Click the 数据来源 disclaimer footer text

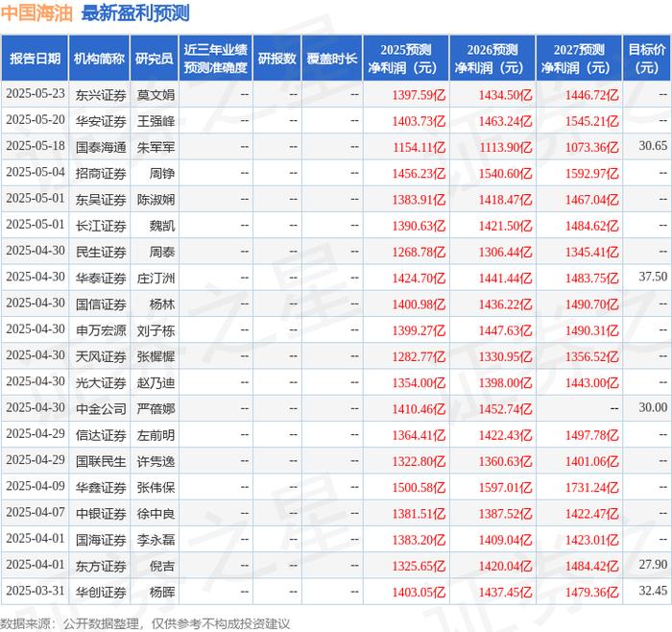click(145, 623)
